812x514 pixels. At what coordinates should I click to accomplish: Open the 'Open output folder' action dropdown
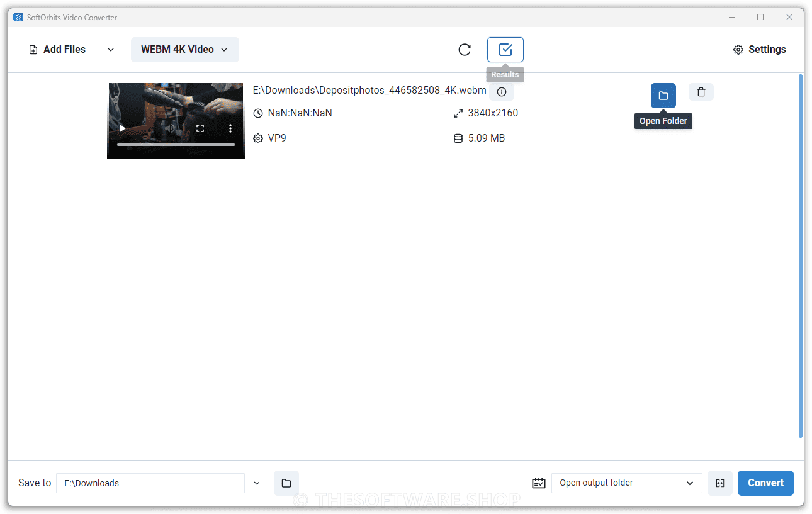click(x=627, y=483)
